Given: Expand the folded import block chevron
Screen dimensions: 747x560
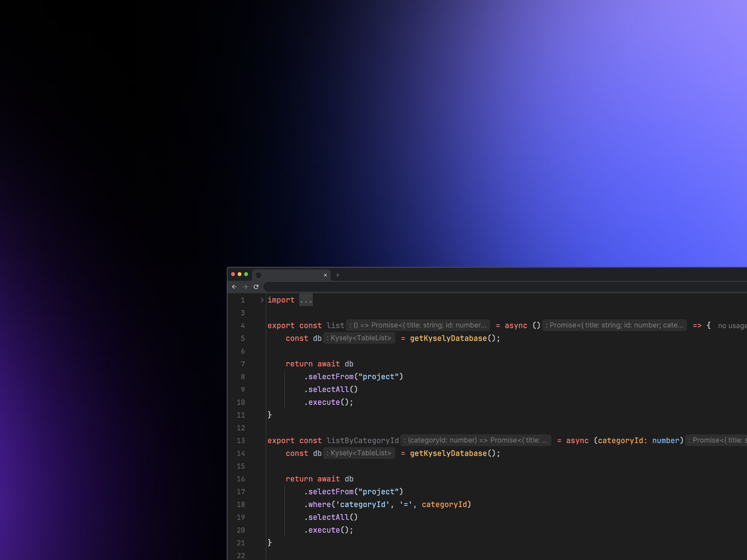Looking at the screenshot, I should 262,300.
